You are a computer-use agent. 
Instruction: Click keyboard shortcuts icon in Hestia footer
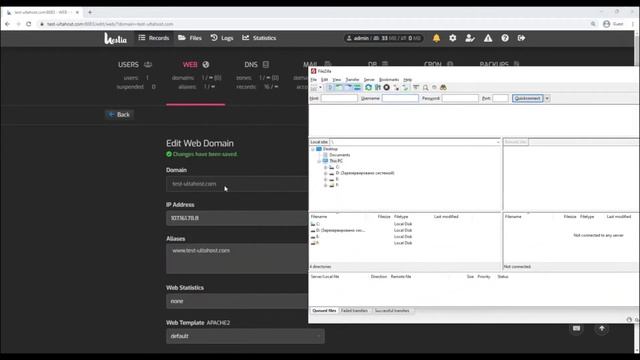tap(576, 329)
